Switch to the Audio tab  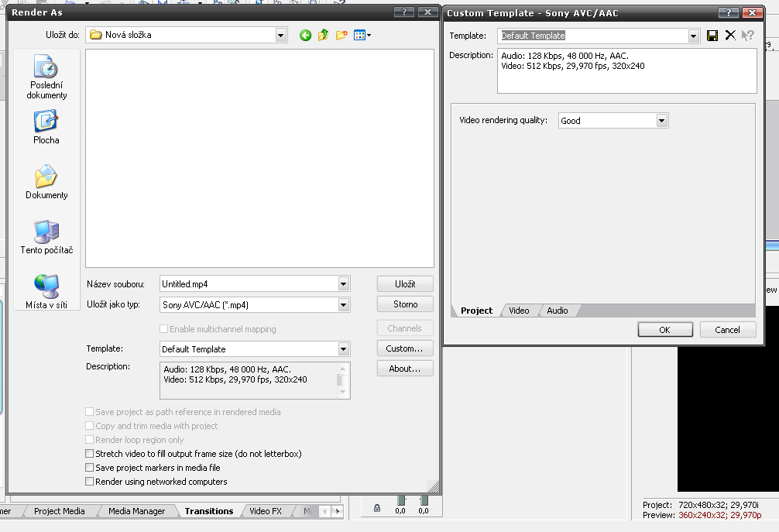(558, 311)
